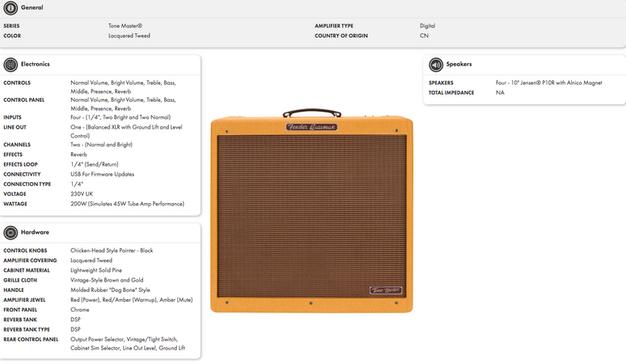Select the REAR CONTROL PANEL row label
626x364 pixels.
pos(30,340)
